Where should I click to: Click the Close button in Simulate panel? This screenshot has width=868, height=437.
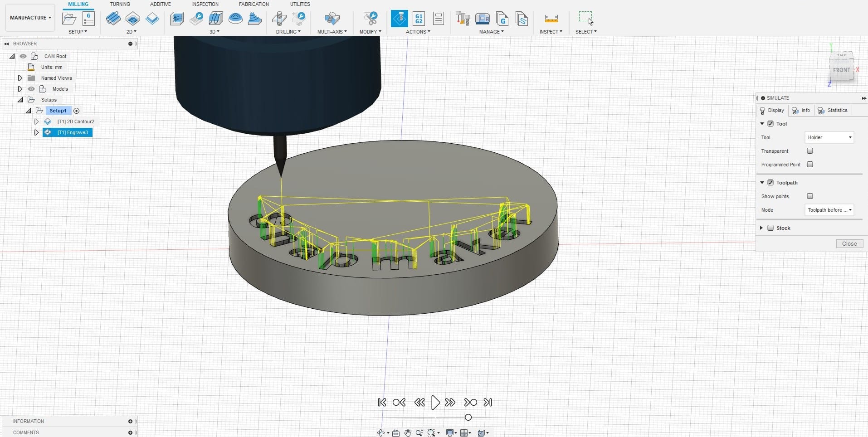pyautogui.click(x=848, y=243)
